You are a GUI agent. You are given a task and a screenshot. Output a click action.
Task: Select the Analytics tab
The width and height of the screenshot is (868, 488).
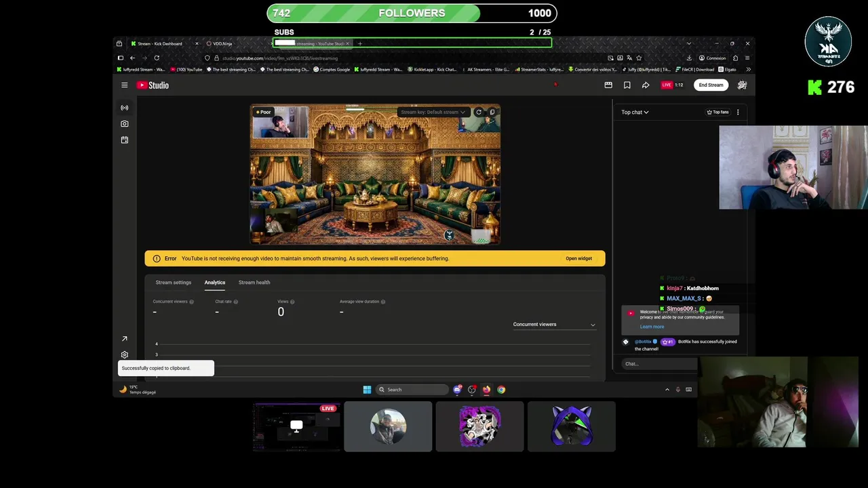[215, 283]
